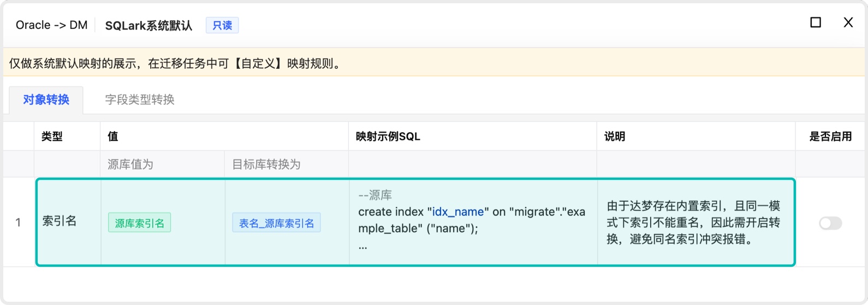This screenshot has width=868, height=305.
Task: Close the Oracle -> DM dialog
Action: point(848,22)
